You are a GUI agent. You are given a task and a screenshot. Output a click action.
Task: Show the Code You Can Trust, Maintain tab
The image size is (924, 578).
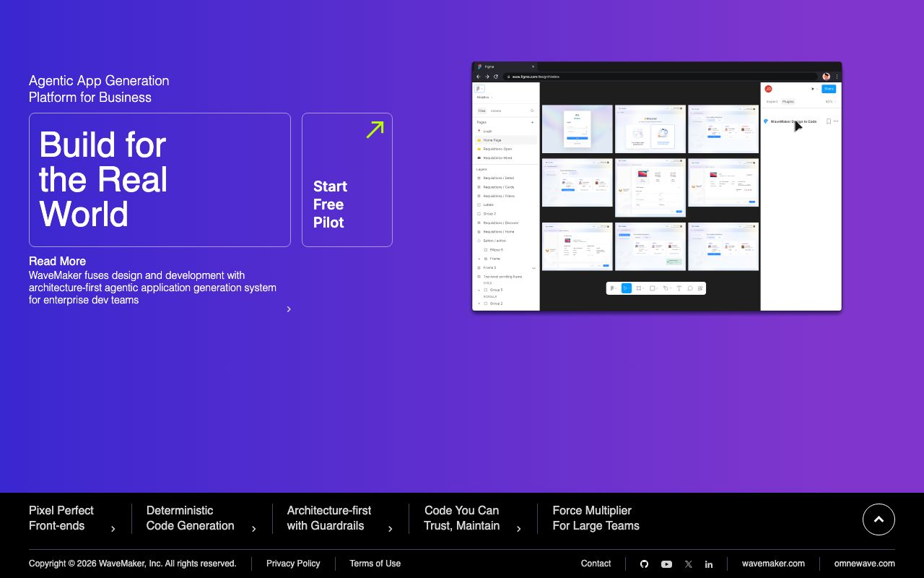coord(473,518)
